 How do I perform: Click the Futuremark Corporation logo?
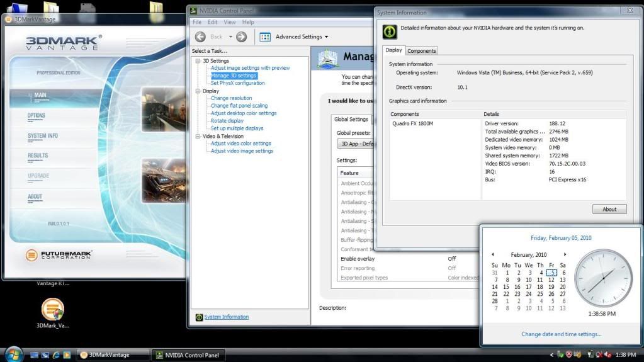point(59,255)
